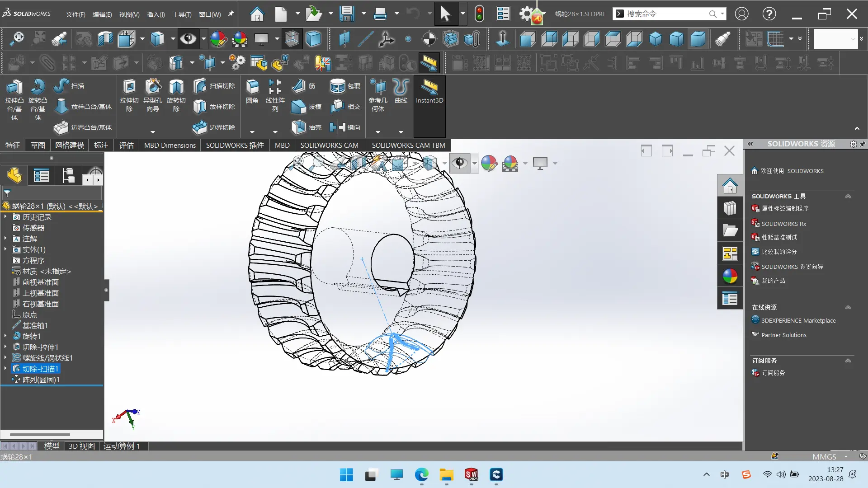
Task: Expand the 旋转1 feature node
Action: (x=5, y=336)
